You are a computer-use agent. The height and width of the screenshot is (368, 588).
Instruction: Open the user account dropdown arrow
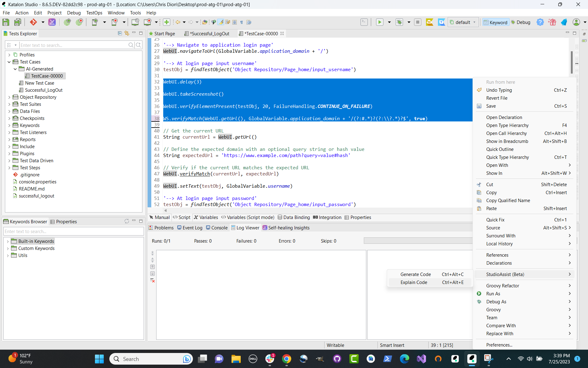(x=585, y=22)
